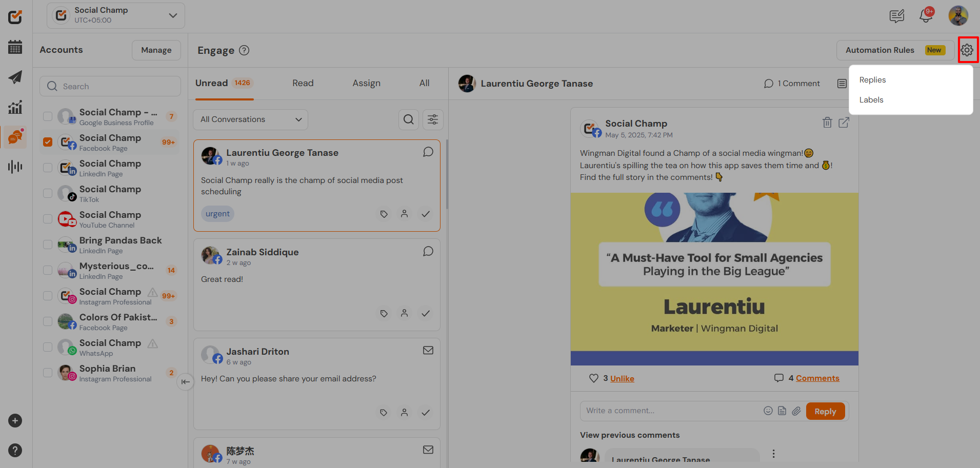Screen dimensions: 980x468
Task: Click the account Search field
Action: 110,86
